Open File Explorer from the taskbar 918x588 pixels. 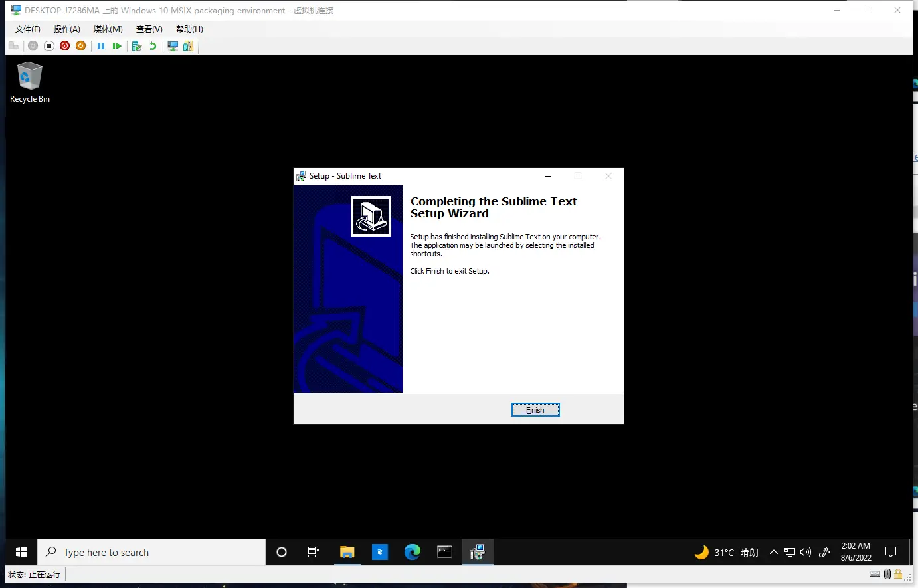[x=347, y=552]
